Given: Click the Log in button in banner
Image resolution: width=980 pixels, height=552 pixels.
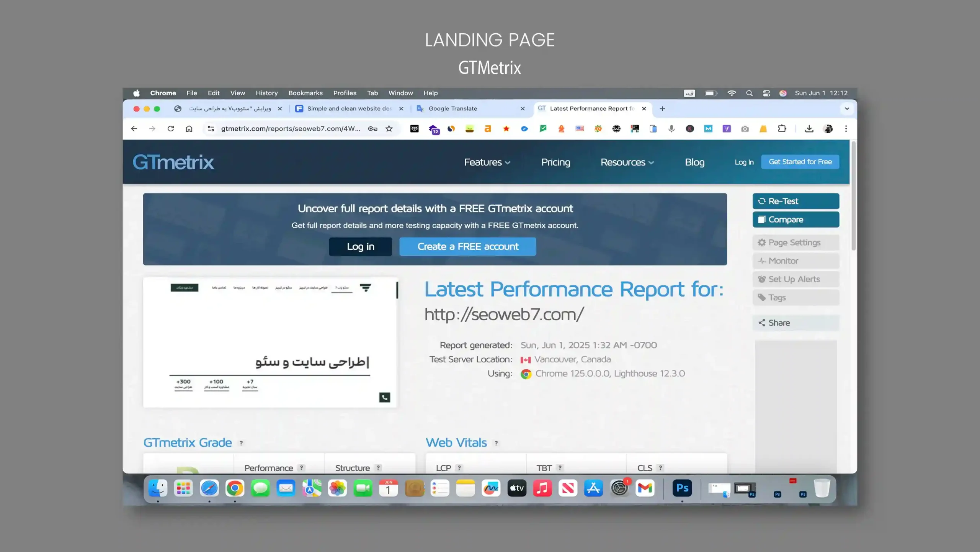Looking at the screenshot, I should pos(360,247).
